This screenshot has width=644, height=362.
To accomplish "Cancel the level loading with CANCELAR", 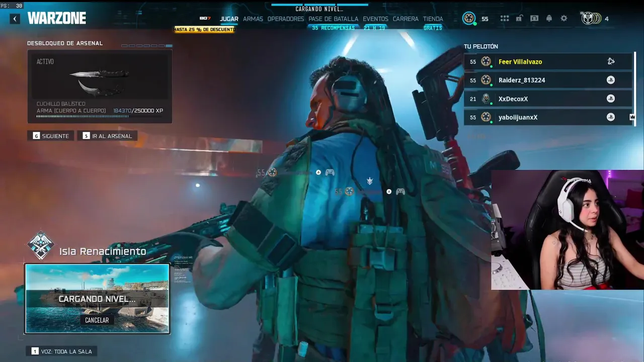I will (x=97, y=320).
